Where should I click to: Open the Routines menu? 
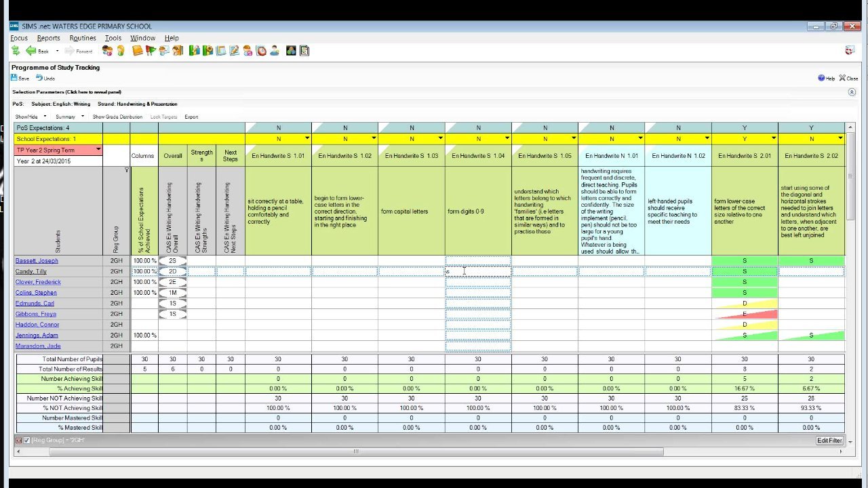point(83,38)
